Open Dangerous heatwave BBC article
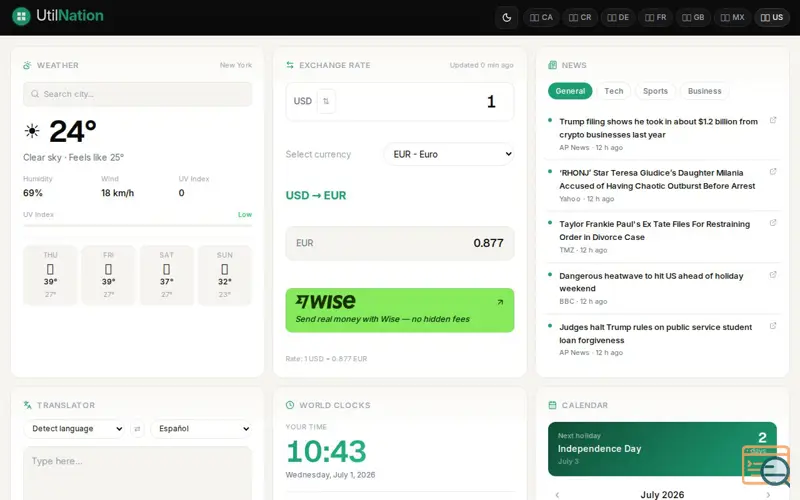This screenshot has height=500, width=800. (651, 282)
